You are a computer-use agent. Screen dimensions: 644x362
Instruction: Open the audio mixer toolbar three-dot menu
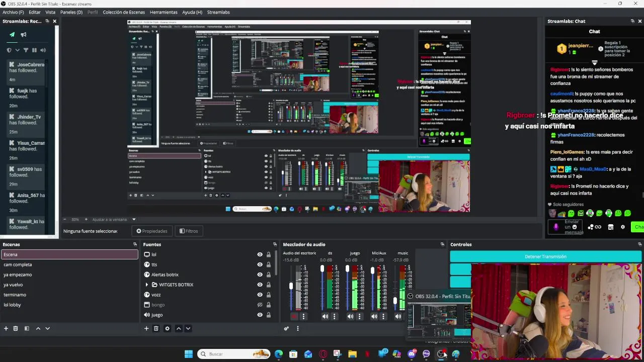pos(297,328)
